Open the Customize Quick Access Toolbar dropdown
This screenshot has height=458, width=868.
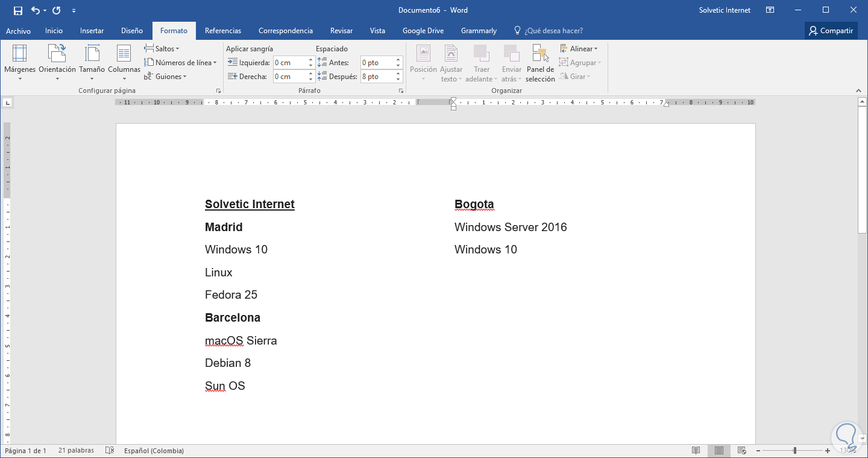[x=74, y=11]
